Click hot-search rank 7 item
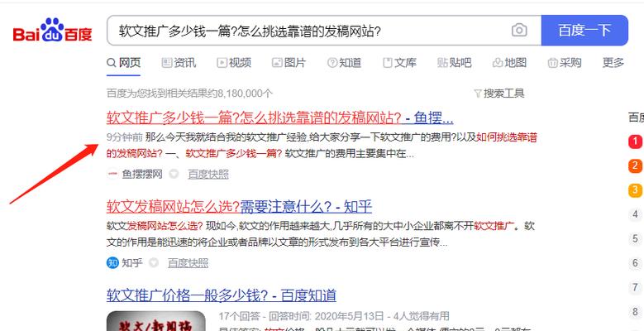Viewport: 644px width, 331px height. pos(636,287)
